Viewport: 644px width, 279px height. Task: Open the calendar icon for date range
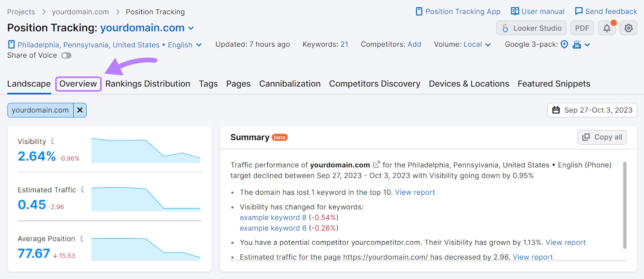pyautogui.click(x=557, y=110)
